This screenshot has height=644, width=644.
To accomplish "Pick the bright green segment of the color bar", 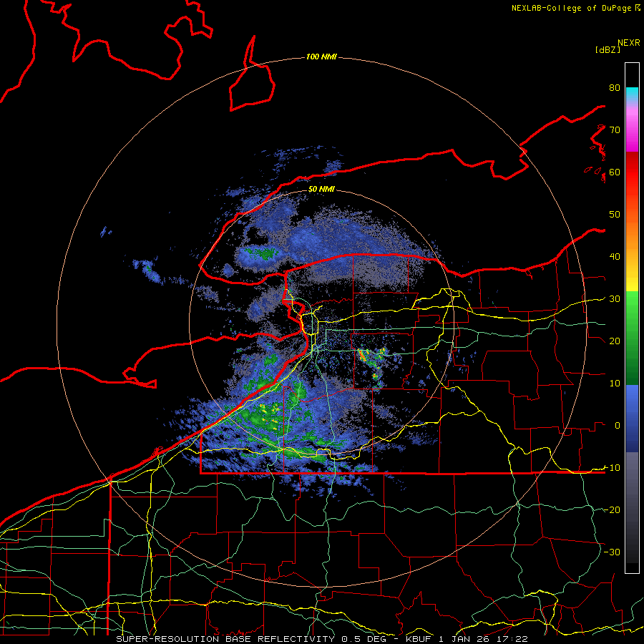I will pyautogui.click(x=632, y=304).
